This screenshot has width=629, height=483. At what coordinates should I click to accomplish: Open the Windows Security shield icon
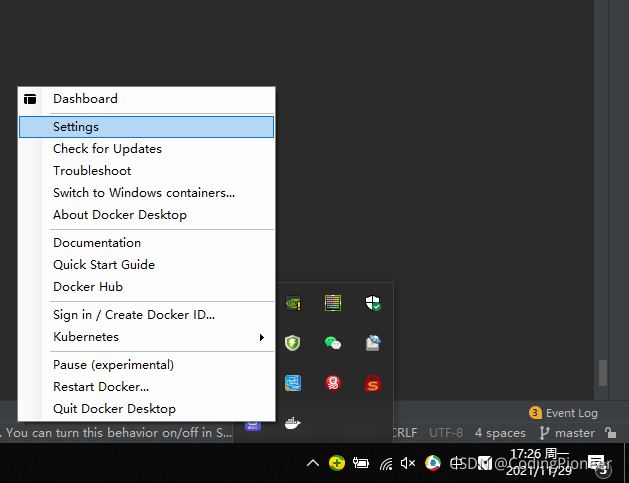(x=373, y=303)
